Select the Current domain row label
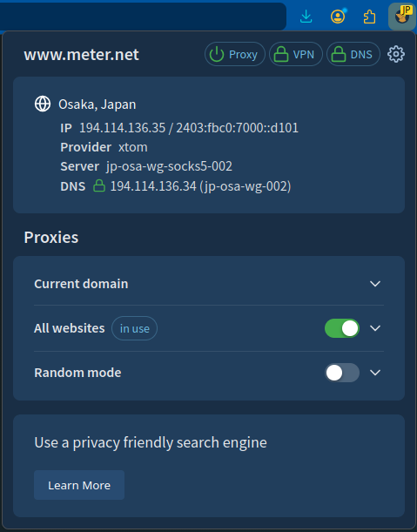Image resolution: width=417 pixels, height=532 pixels. [x=81, y=284]
